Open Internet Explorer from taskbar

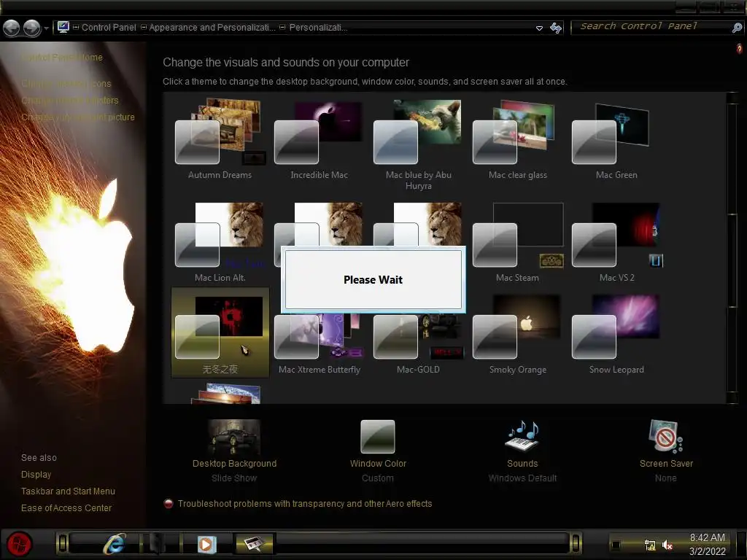[x=115, y=543]
